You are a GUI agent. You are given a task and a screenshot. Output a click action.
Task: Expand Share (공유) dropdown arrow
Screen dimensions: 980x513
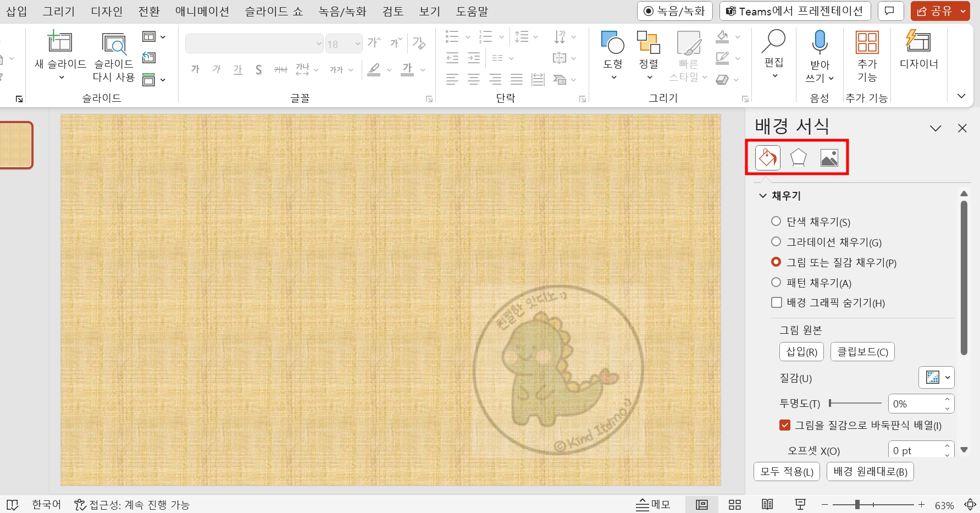point(963,11)
